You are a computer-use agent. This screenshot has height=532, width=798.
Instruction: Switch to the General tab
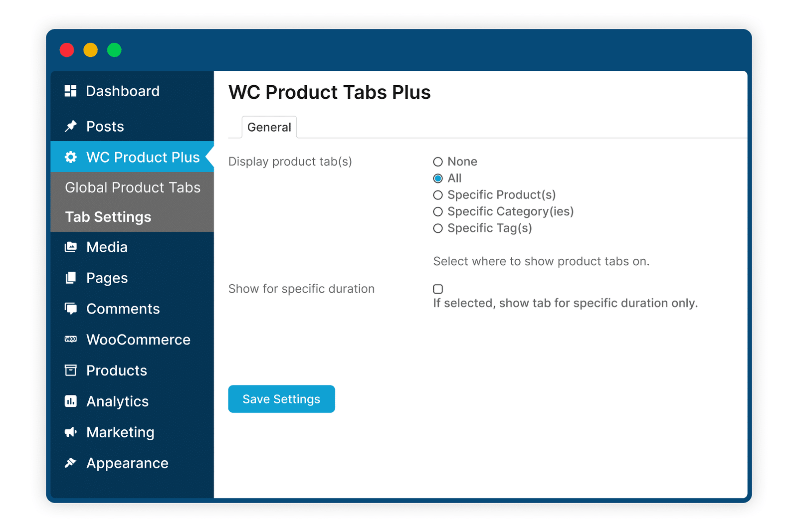[269, 127]
